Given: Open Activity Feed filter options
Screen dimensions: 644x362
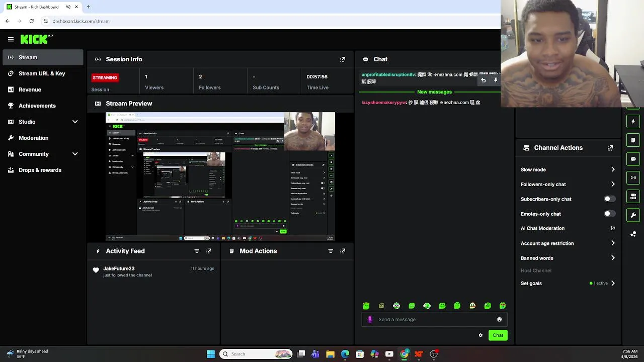Looking at the screenshot, I should 197,251.
